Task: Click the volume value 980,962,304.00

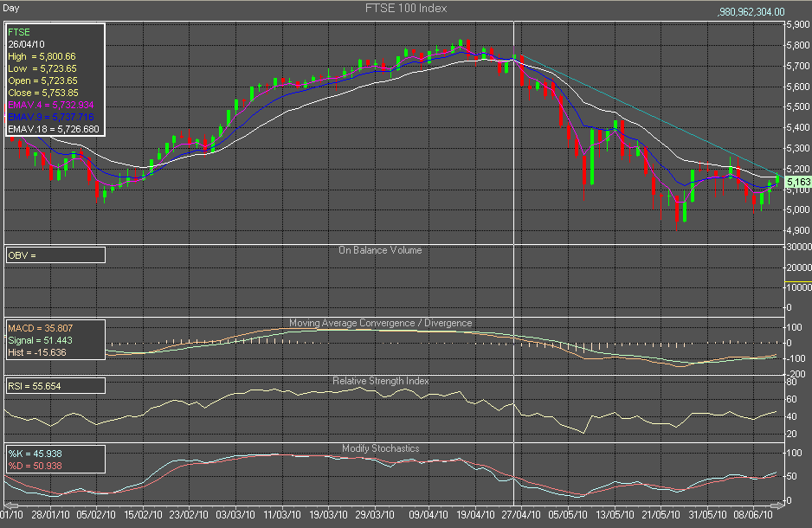Action: (x=751, y=12)
